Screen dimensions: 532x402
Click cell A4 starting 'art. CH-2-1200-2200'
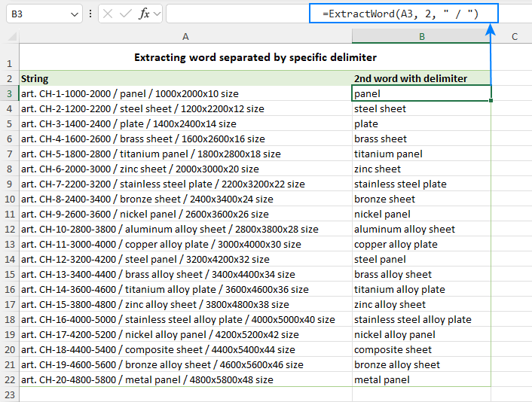(x=185, y=108)
